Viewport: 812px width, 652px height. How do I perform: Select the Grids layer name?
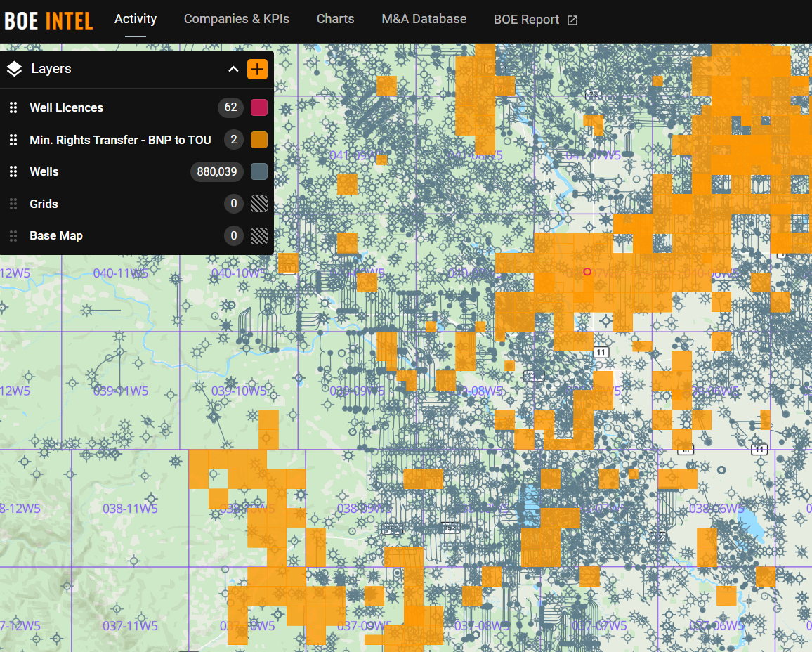click(x=44, y=204)
